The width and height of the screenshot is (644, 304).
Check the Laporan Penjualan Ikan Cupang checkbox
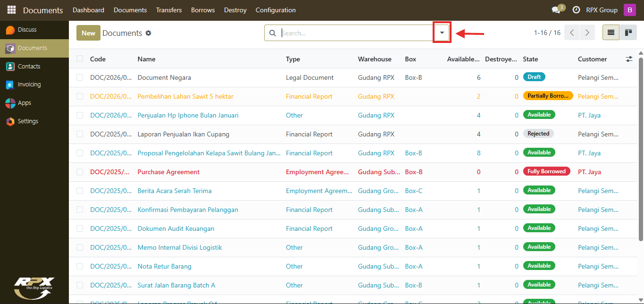point(80,134)
